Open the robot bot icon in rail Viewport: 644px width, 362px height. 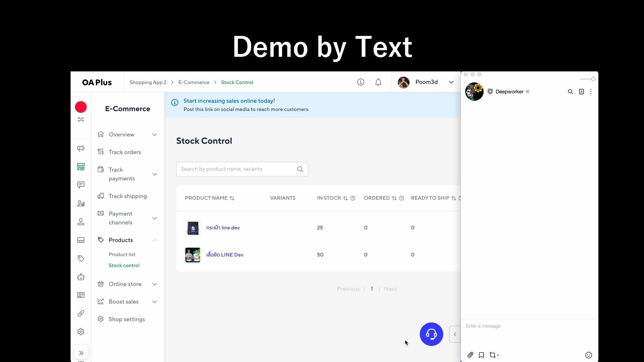81,277
